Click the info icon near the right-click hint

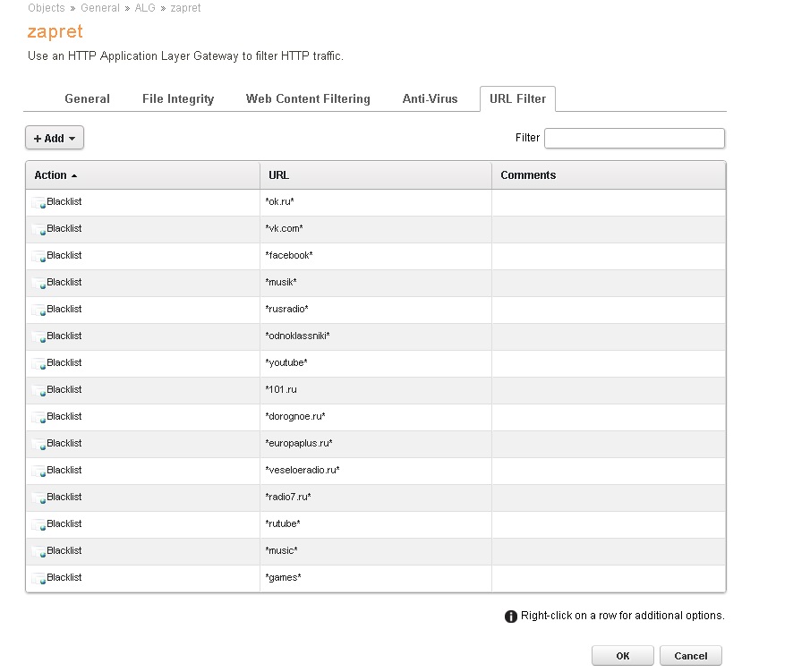click(x=511, y=617)
